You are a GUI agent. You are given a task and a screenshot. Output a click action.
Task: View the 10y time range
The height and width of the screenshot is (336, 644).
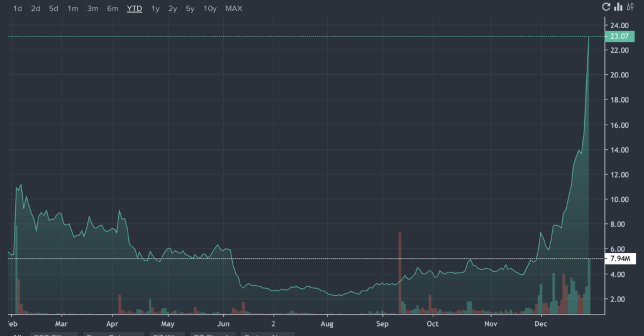pos(210,9)
